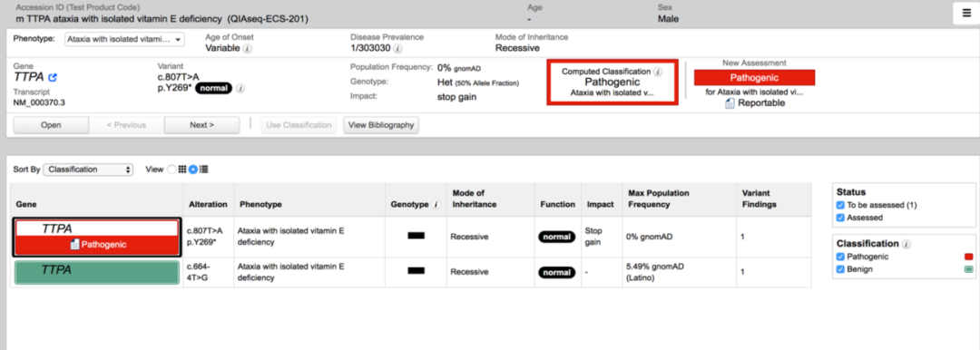Select list view radio button

pos(193,170)
